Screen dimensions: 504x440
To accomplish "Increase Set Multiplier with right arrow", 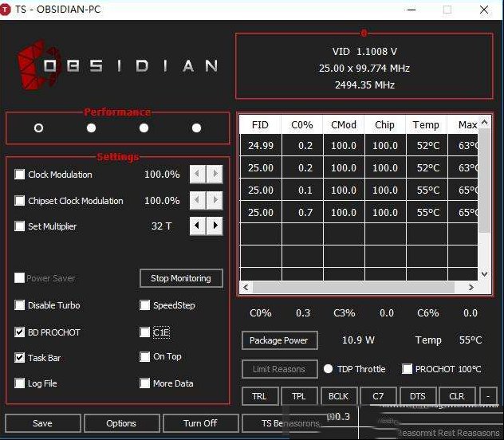I will click(215, 226).
